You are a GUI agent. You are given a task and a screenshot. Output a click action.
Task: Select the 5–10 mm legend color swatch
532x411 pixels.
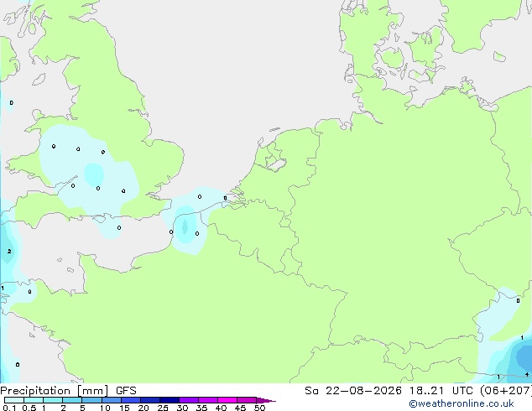(x=91, y=400)
